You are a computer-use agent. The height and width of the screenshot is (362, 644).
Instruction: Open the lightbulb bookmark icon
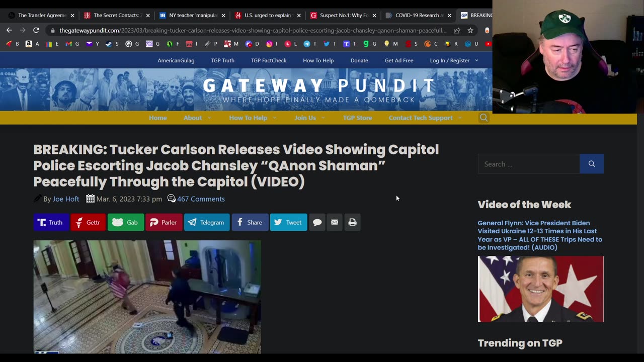[x=386, y=44]
